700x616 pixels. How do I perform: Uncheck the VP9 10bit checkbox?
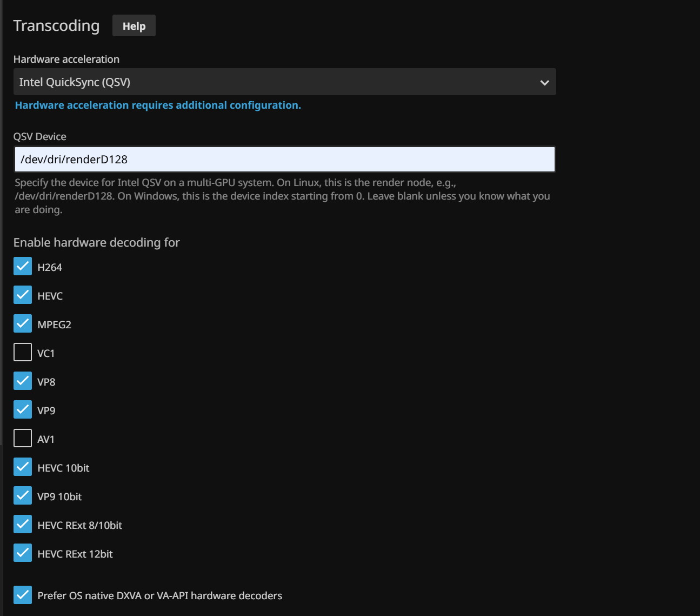pos(23,496)
